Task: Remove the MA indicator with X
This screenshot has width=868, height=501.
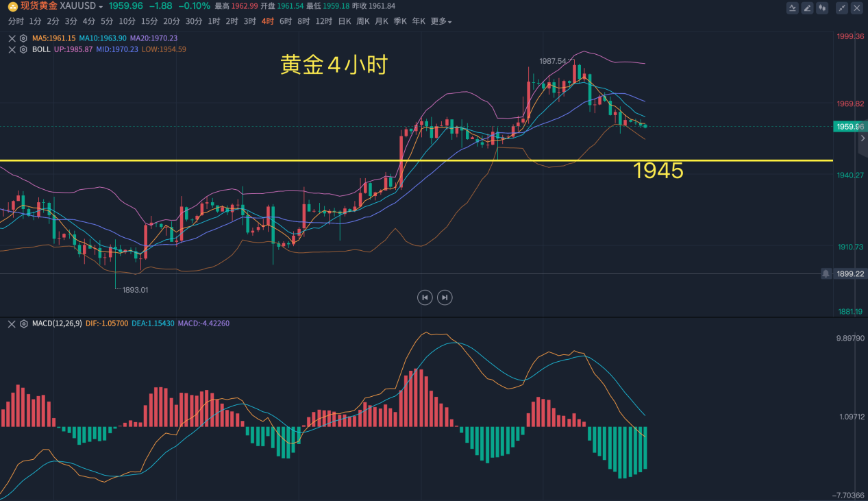Action: [x=12, y=38]
